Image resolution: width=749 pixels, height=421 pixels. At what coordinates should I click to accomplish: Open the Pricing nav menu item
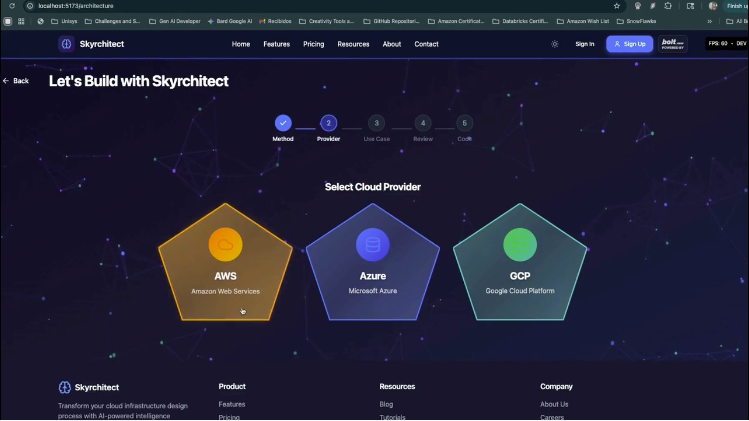pos(313,44)
